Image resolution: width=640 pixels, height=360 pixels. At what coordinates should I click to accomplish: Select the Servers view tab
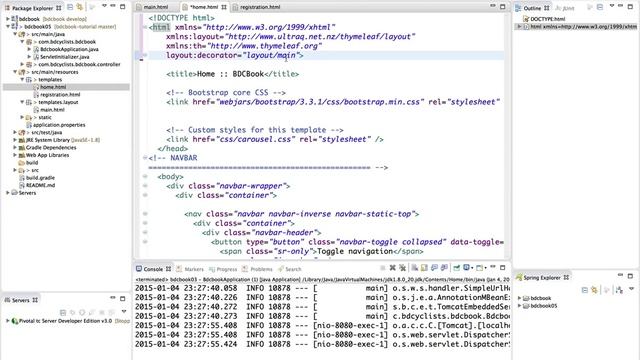(21, 300)
